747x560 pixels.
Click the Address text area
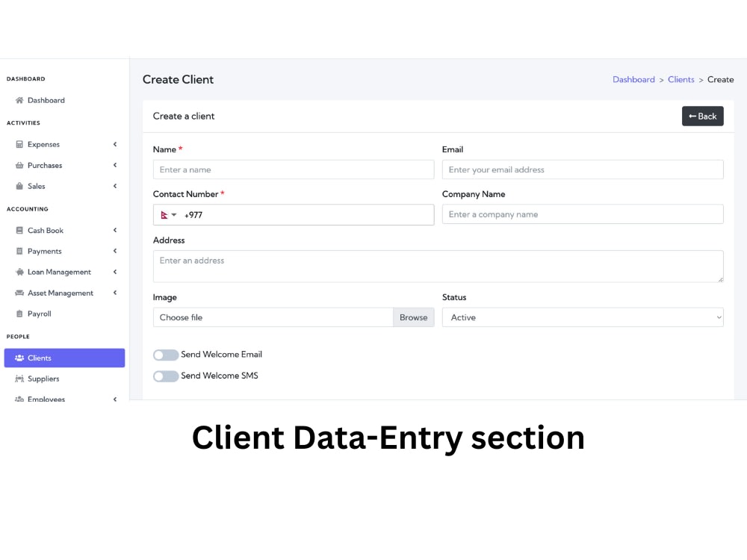coord(438,267)
